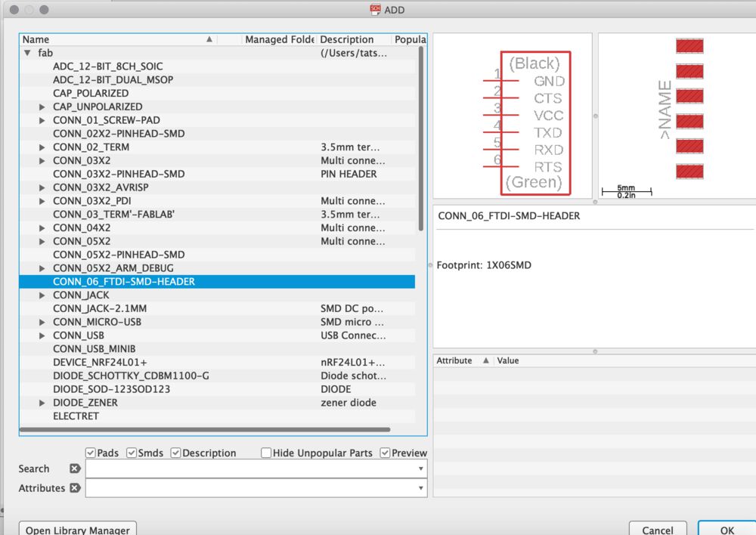Expand CONN_02_TERM entry

click(x=42, y=147)
